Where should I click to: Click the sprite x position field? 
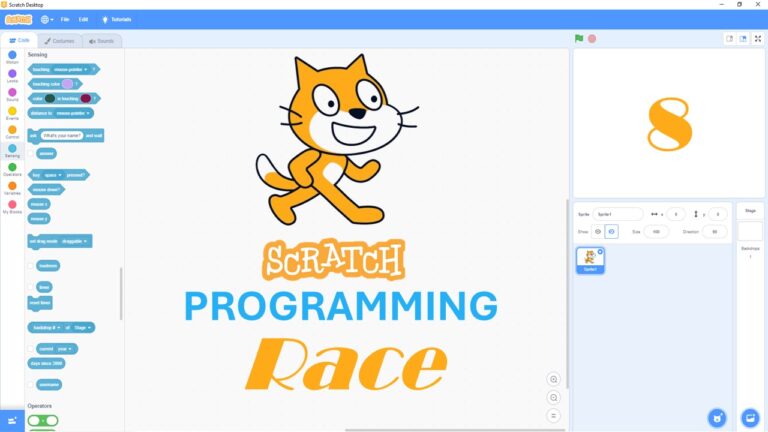pyautogui.click(x=675, y=214)
